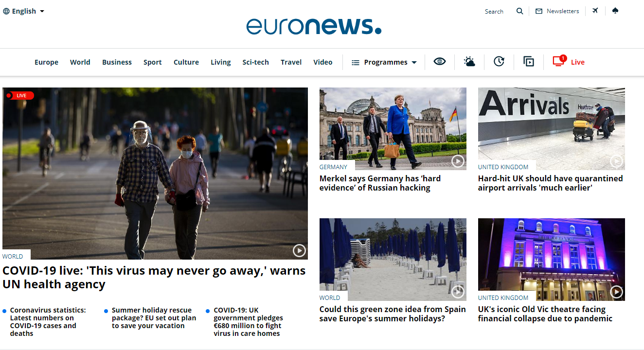This screenshot has width=644, height=350.
Task: Open the airplane travel icon in header
Action: [x=595, y=11]
